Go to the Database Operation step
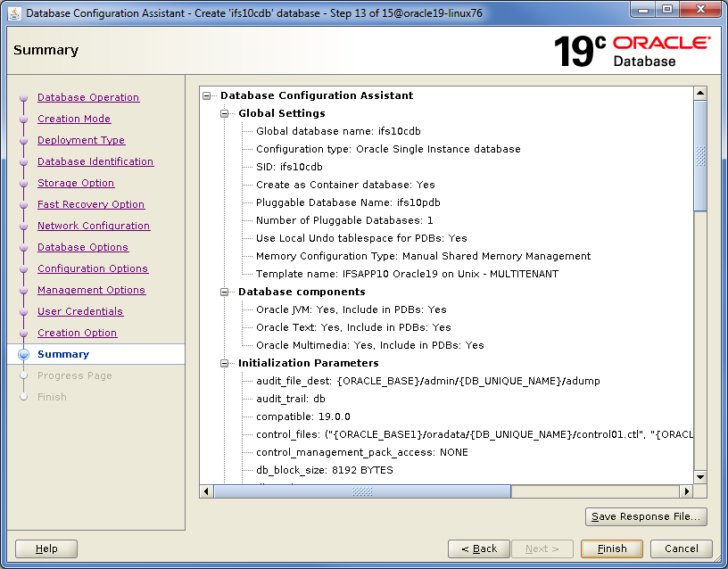The height and width of the screenshot is (569, 728). tap(88, 97)
